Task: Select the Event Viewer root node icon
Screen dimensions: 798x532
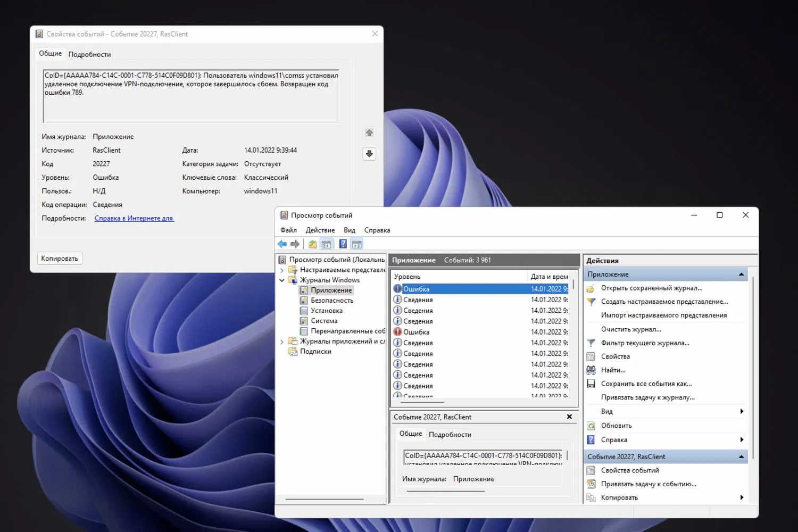Action: [282, 260]
